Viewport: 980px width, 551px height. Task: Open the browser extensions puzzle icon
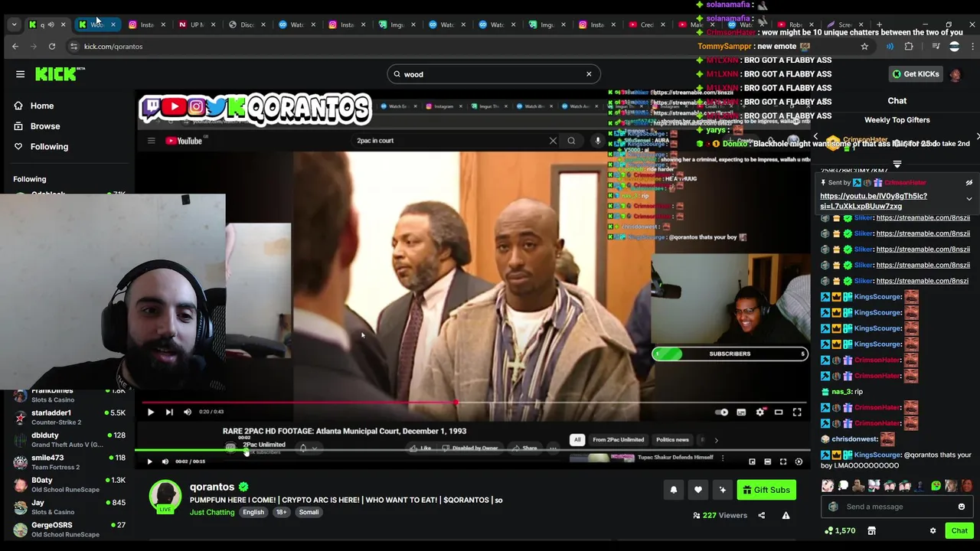click(909, 46)
